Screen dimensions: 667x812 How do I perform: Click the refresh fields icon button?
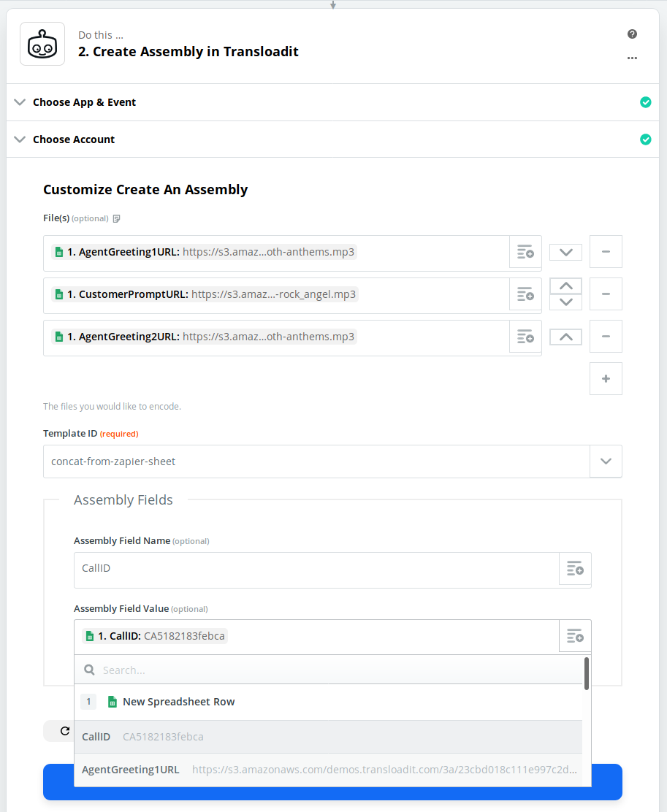pyautogui.click(x=65, y=731)
